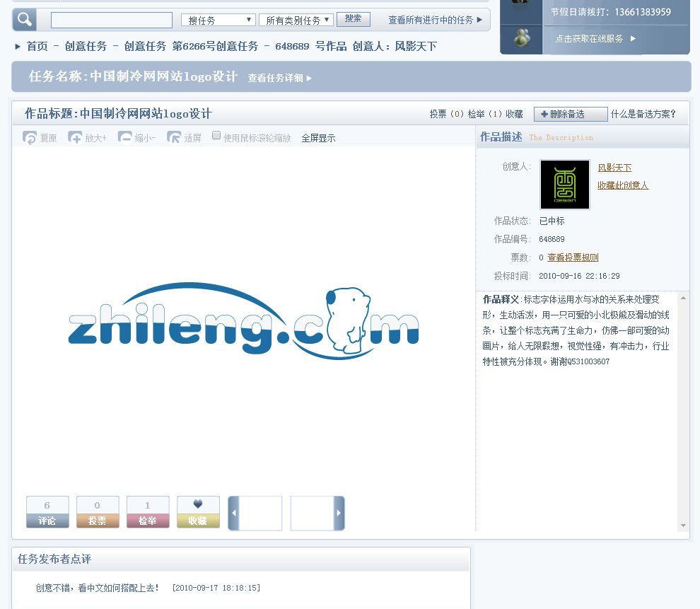Enable 使用鼠标滚轮缩放 checkbox
Viewport: 700px width, 609px height.
coord(217,136)
